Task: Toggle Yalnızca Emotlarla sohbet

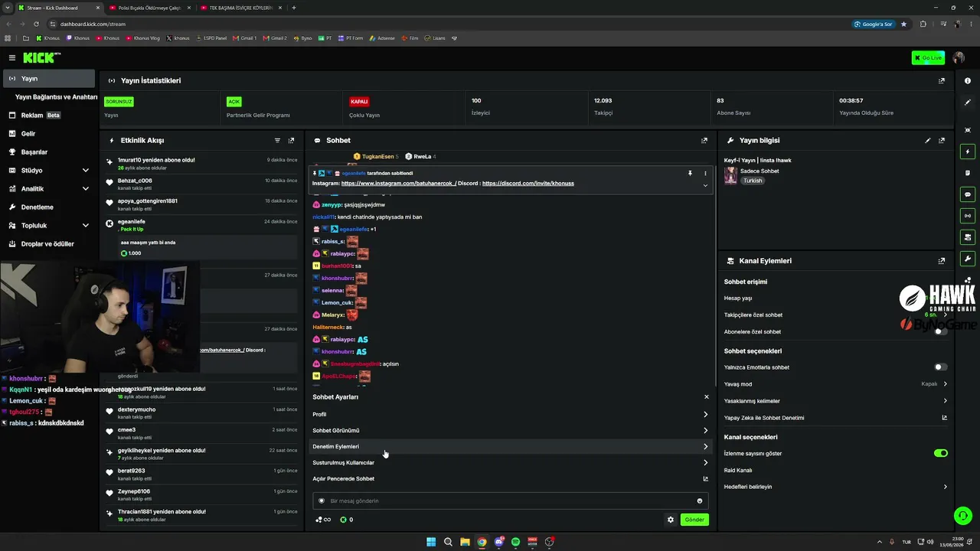Action: [x=940, y=367]
